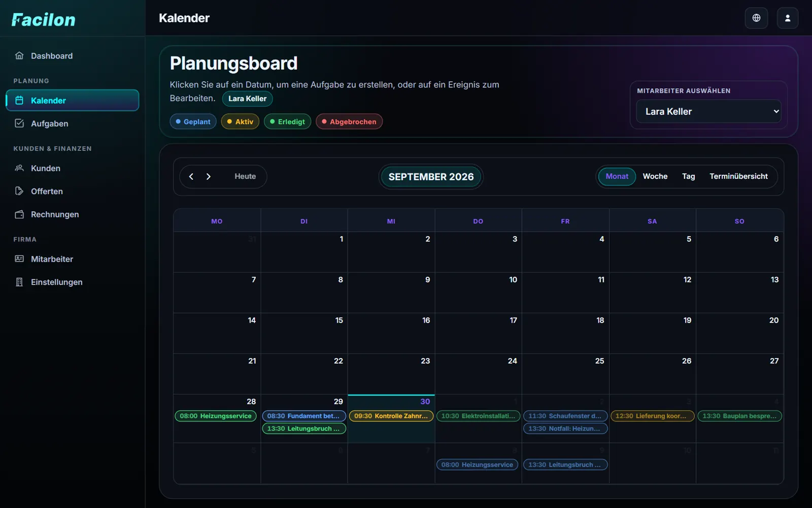Viewport: 812px width, 508px height.
Task: Open the 12:30 Lieferung koor event
Action: pyautogui.click(x=652, y=416)
